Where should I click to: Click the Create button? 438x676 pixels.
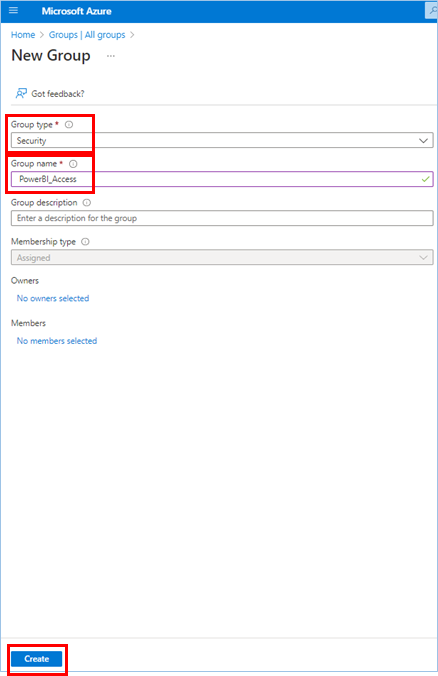tap(37, 659)
